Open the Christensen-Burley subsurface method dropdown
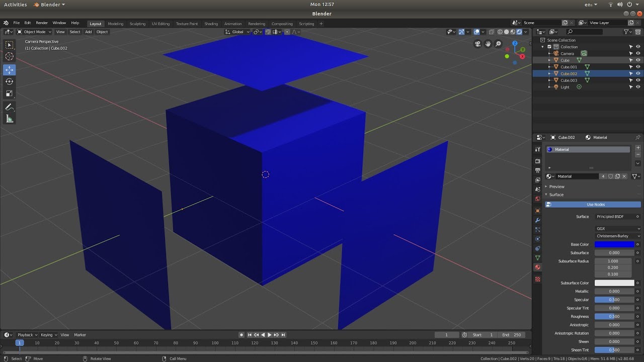 pyautogui.click(x=618, y=236)
